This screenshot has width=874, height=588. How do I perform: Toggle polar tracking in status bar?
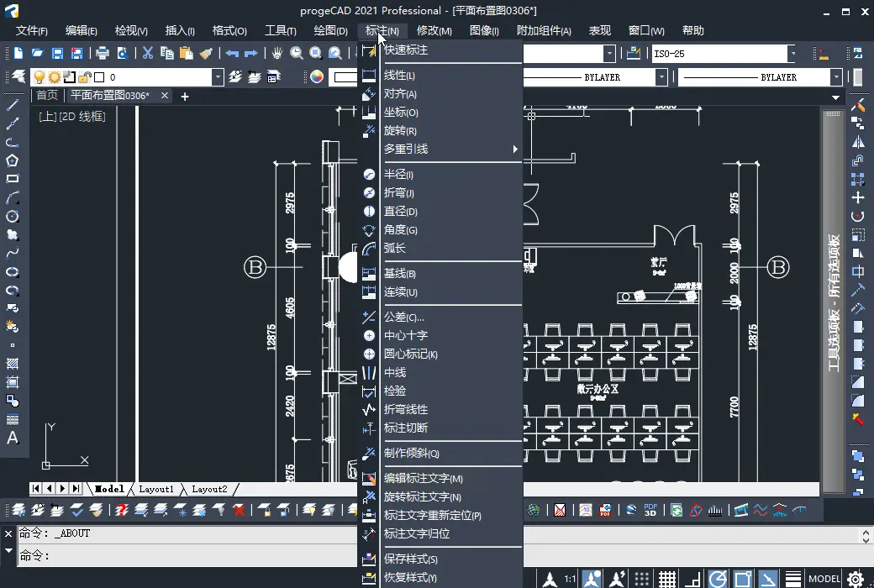point(718,579)
